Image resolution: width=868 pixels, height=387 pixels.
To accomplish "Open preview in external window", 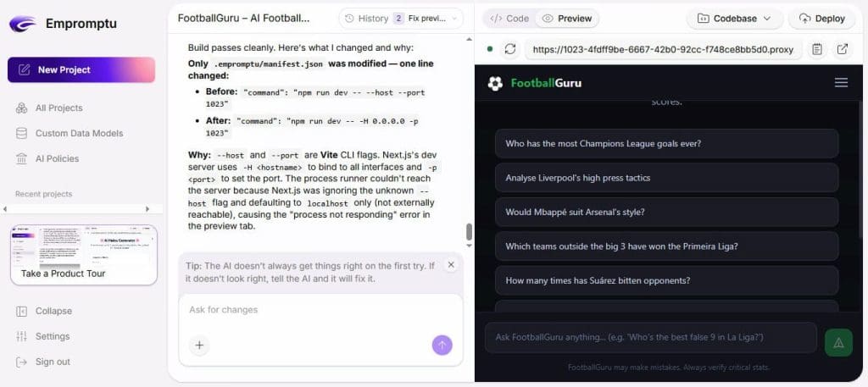I will coord(842,49).
